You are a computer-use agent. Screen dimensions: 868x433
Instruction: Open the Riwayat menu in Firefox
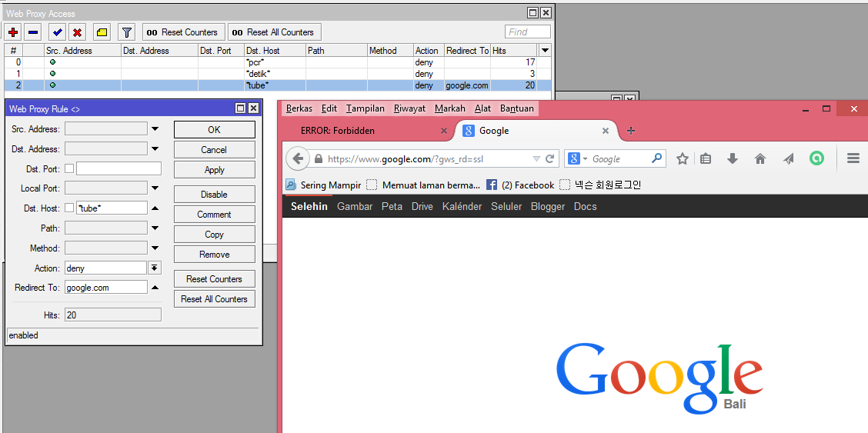(x=409, y=108)
